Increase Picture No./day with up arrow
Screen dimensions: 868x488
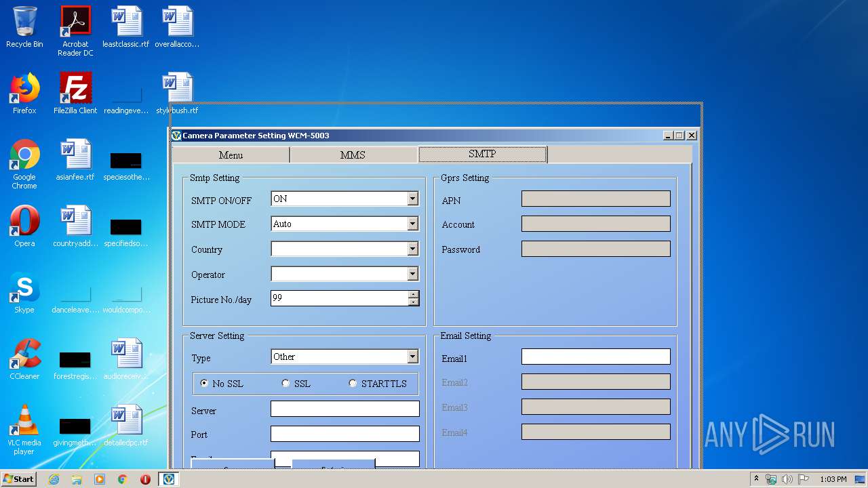[x=413, y=295]
